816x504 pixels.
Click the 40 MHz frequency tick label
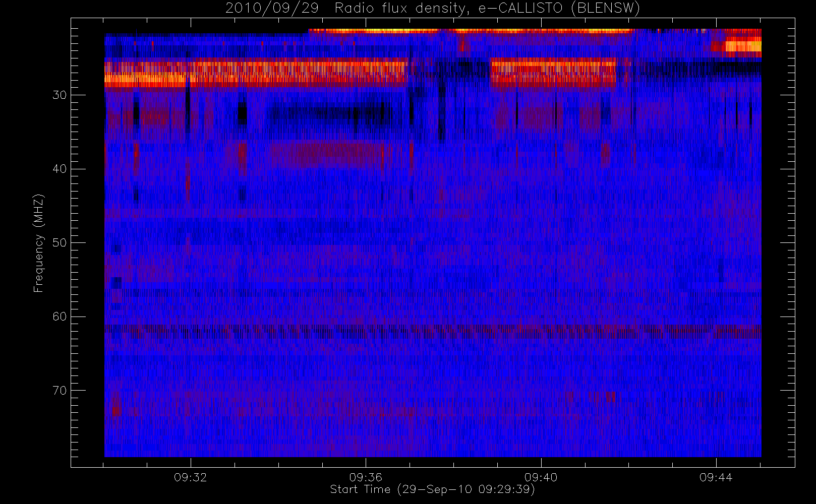(x=60, y=169)
